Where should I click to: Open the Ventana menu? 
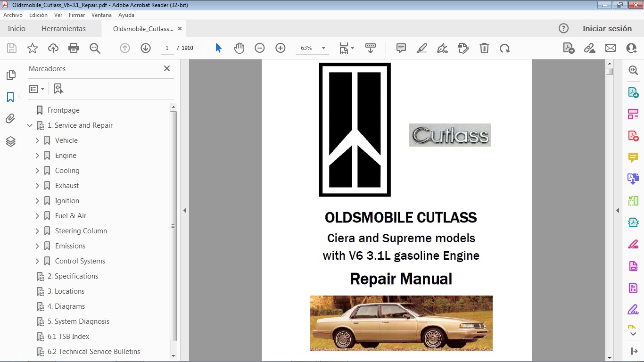101,15
